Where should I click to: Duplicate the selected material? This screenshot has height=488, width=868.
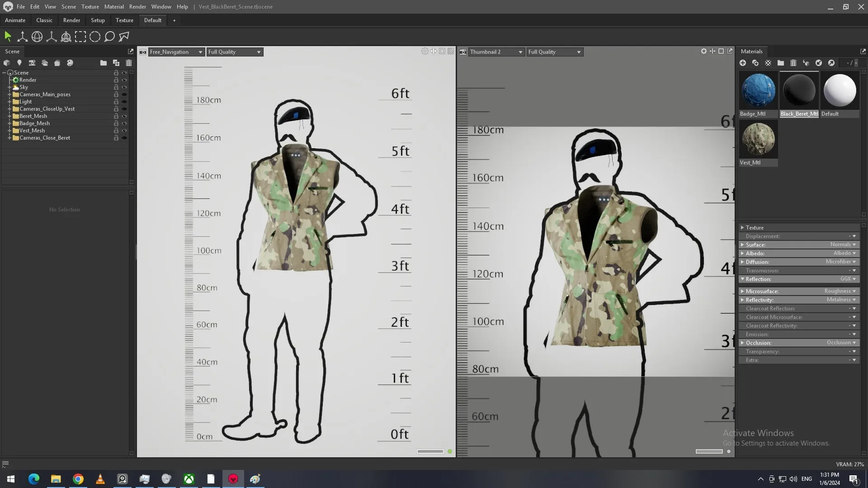pyautogui.click(x=755, y=63)
